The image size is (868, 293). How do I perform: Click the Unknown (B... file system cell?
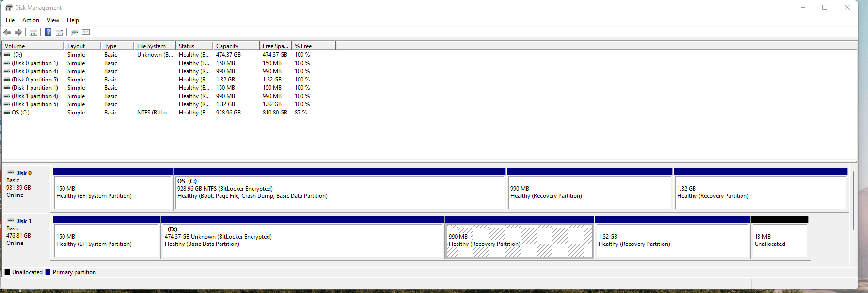coord(155,55)
